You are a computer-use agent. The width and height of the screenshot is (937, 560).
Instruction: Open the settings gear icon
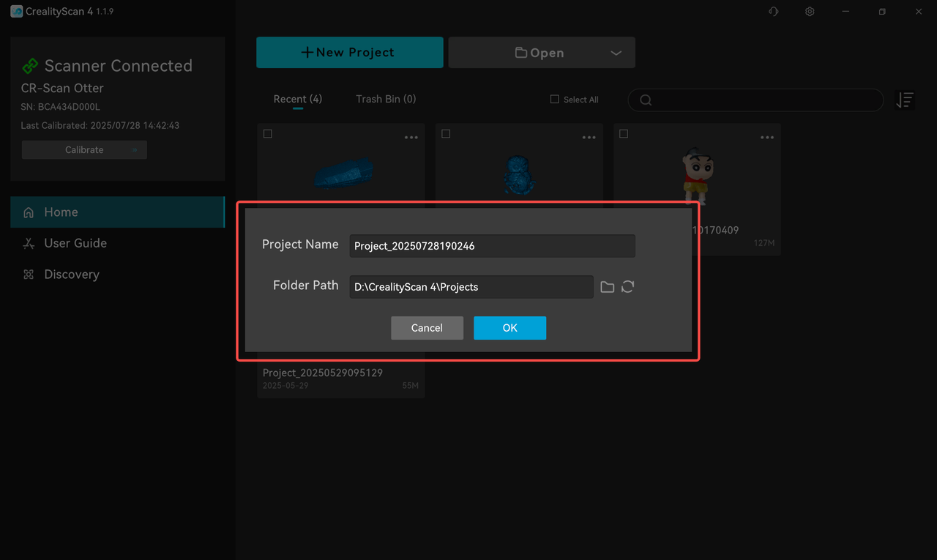click(x=810, y=12)
